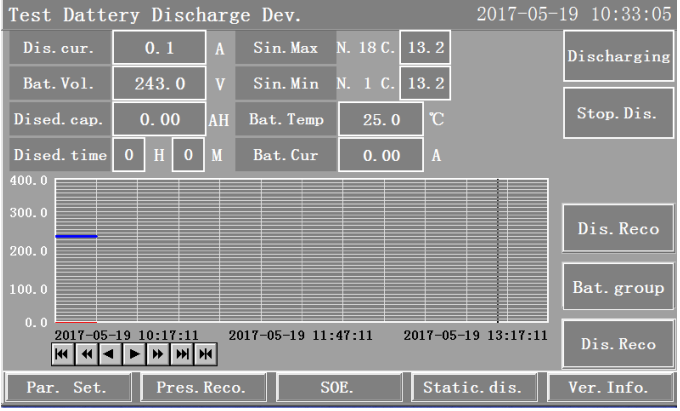Viewport: 680px width, 411px height.
Task: Click the converge-arrows chart reset icon
Action: (x=206, y=353)
